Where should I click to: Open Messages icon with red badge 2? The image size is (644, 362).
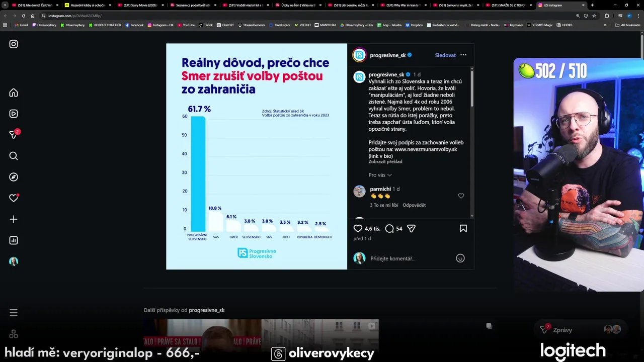point(14,134)
